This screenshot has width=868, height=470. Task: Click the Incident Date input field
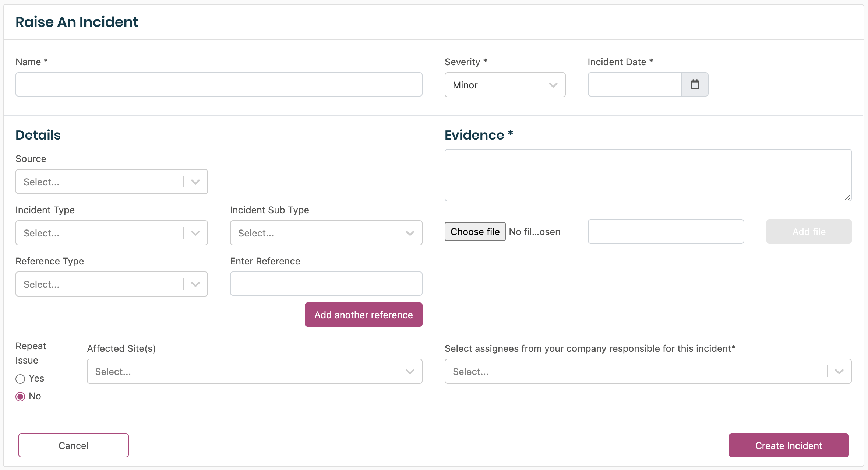[635, 84]
